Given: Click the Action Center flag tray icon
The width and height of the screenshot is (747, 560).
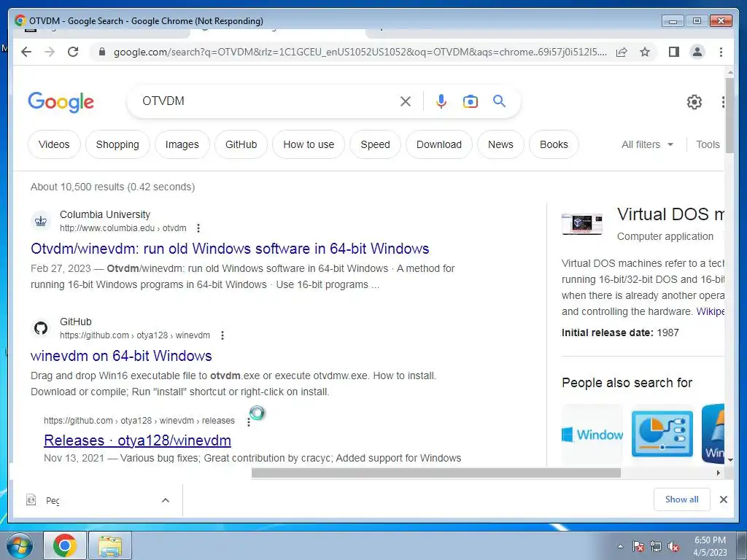Looking at the screenshot, I should pyautogui.click(x=638, y=546).
